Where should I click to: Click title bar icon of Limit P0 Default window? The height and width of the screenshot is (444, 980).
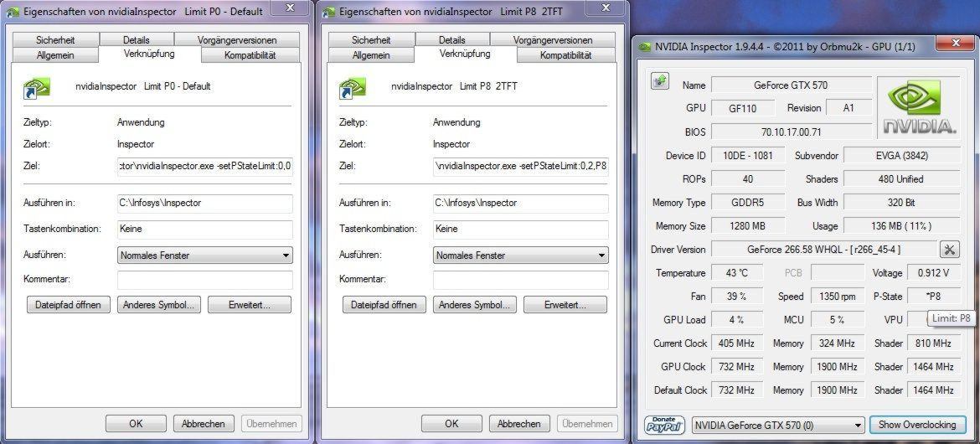point(13,12)
